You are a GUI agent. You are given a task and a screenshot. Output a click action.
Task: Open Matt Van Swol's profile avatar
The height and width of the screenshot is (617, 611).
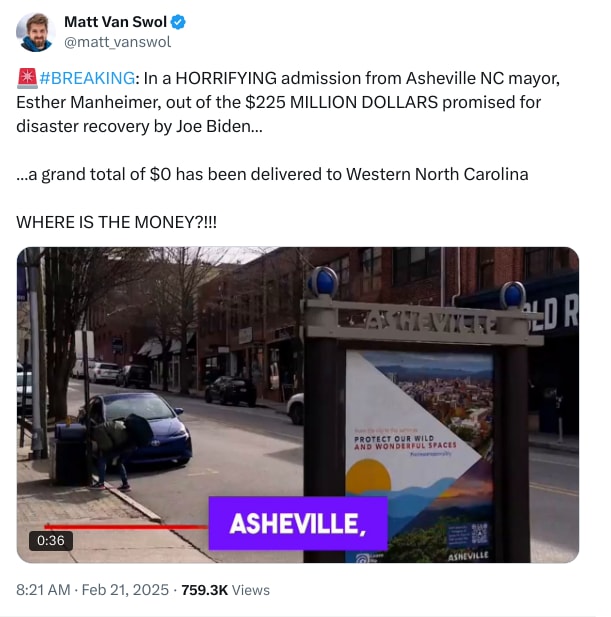coord(35,32)
